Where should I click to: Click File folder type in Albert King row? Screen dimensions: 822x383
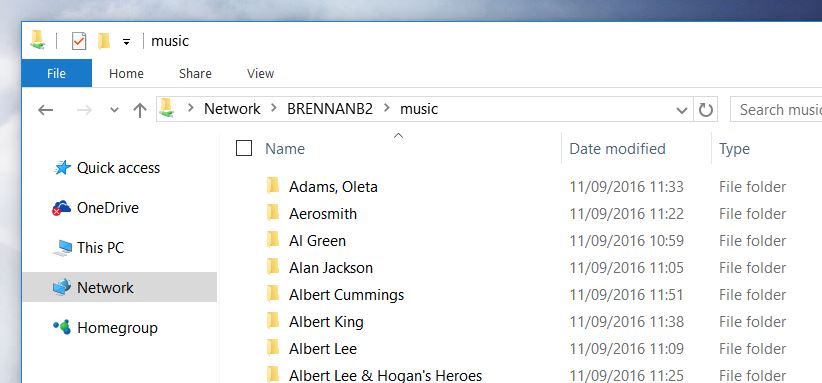[752, 322]
